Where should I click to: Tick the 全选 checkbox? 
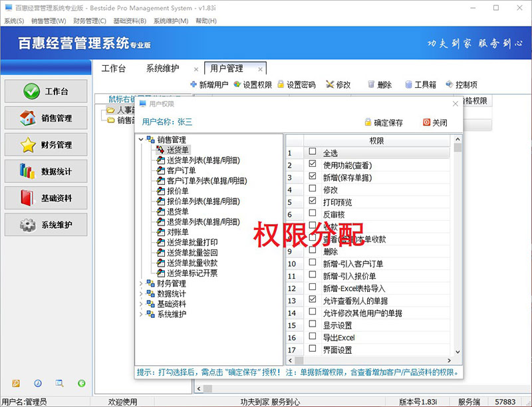313,151
